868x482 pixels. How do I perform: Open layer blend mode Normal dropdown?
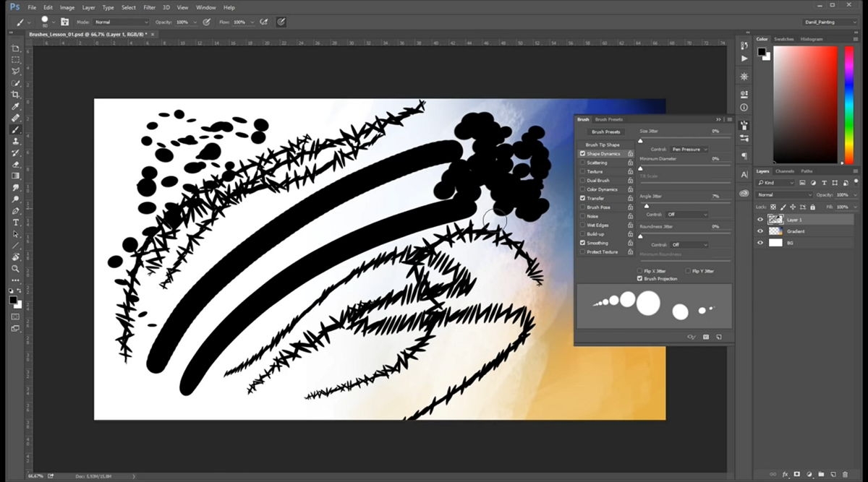tap(784, 195)
